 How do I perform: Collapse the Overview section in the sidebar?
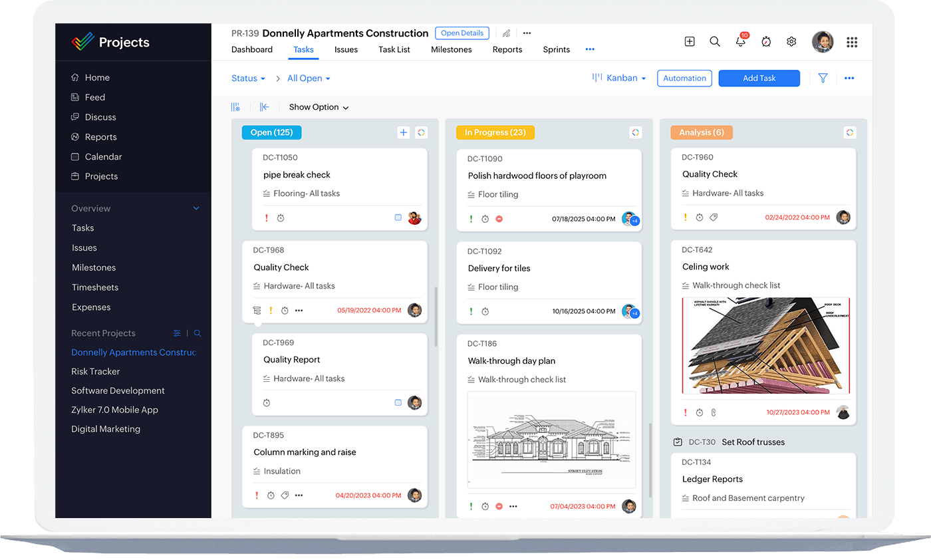196,208
